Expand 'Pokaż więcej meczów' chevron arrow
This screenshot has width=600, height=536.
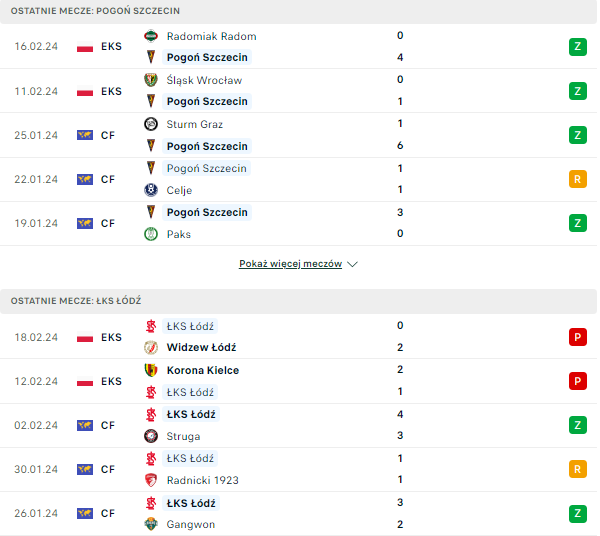click(352, 264)
